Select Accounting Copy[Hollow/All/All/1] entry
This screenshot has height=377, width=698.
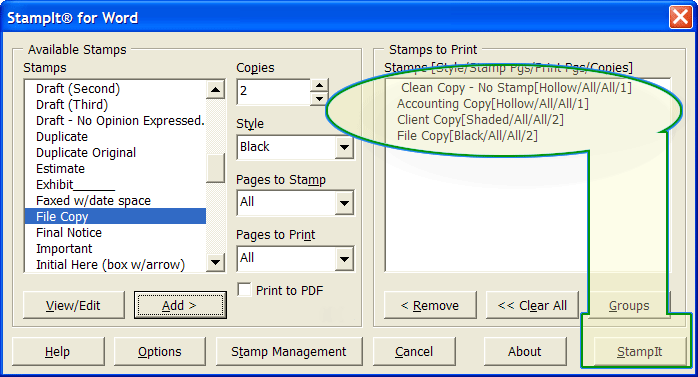click(493, 104)
